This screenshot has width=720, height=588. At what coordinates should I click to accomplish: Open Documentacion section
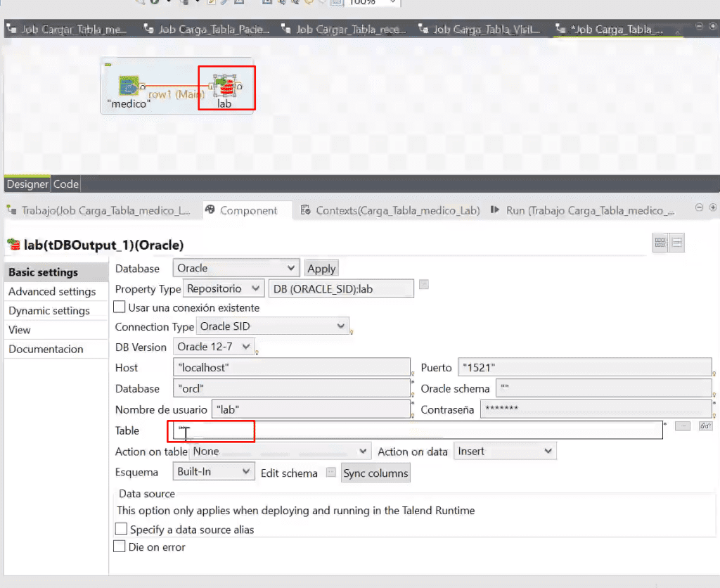[x=56, y=349]
